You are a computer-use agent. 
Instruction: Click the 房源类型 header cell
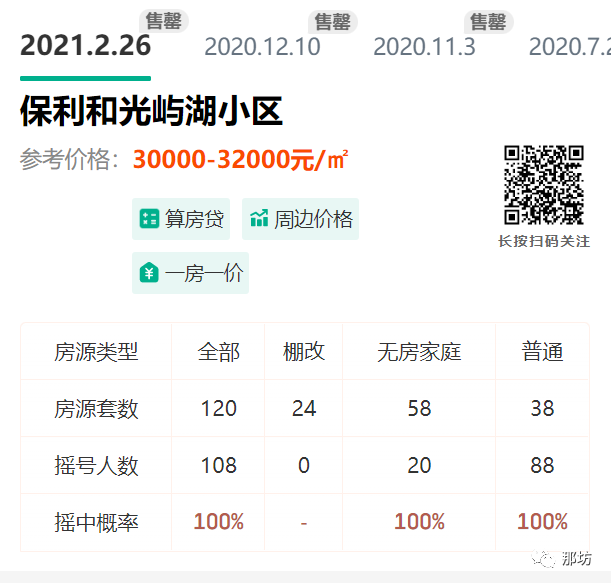96,352
